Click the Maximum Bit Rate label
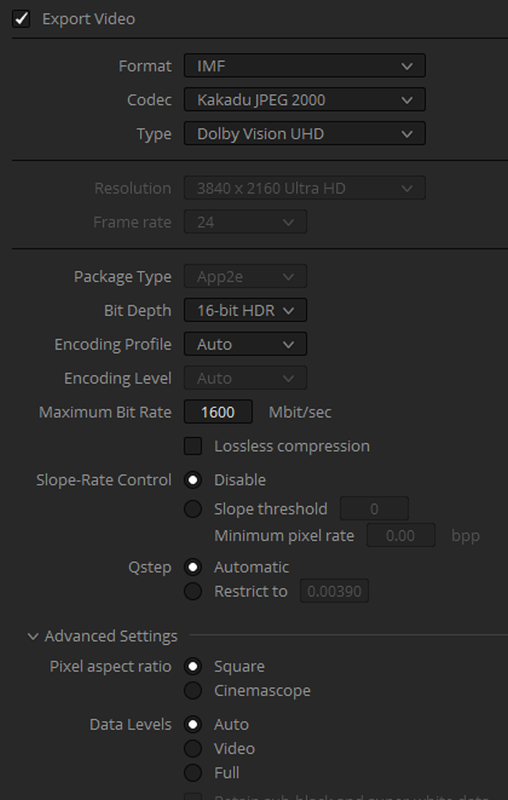The width and height of the screenshot is (508, 800). 105,412
